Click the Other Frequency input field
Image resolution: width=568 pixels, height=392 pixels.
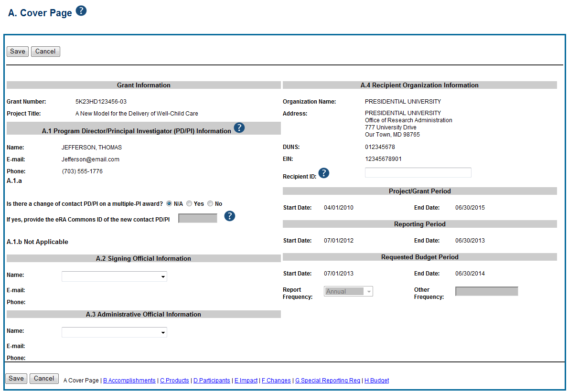(486, 291)
